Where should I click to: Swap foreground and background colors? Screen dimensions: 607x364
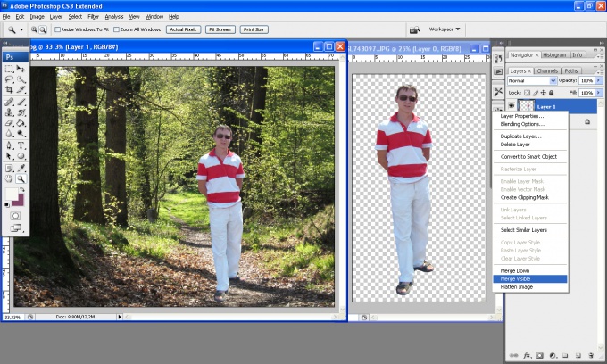point(22,189)
